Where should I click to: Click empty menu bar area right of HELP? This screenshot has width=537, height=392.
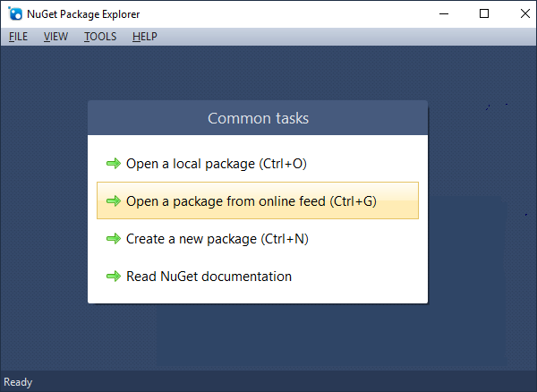pyautogui.click(x=340, y=37)
